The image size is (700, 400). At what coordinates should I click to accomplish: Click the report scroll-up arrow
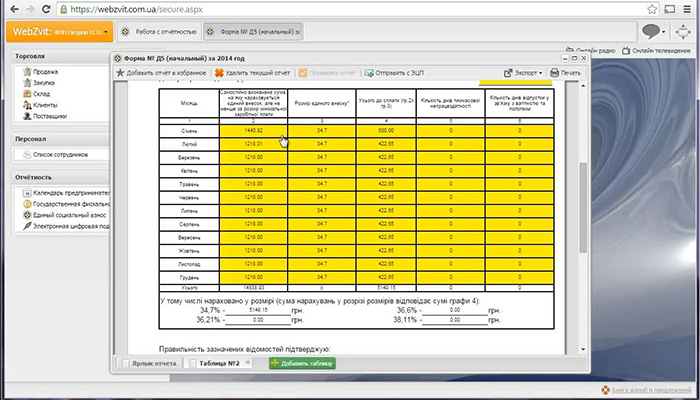click(583, 86)
